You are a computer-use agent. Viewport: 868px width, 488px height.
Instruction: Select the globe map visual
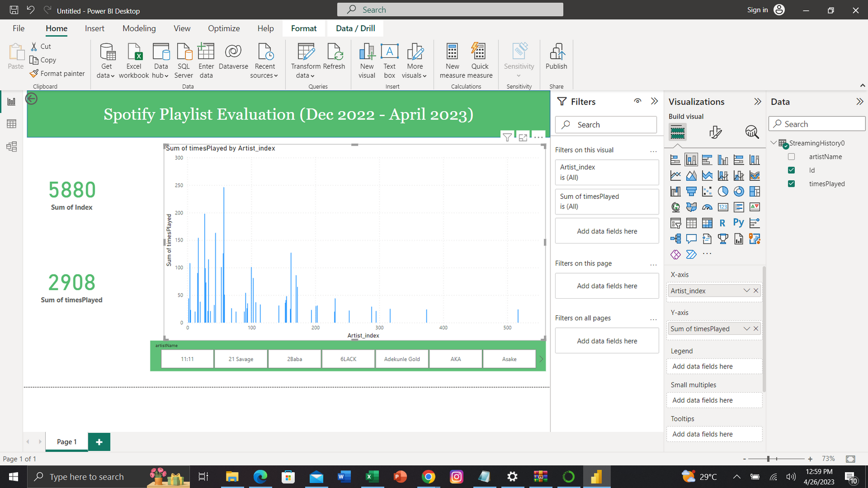pos(676,207)
